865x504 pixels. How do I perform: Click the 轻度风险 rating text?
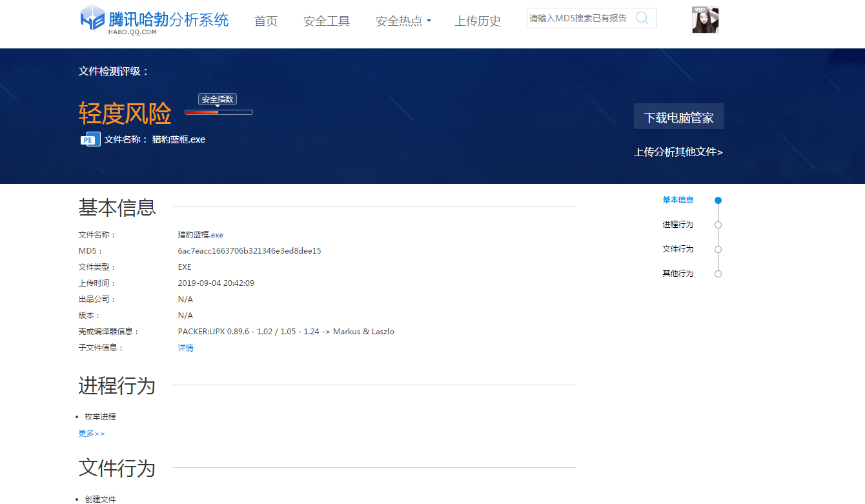click(x=125, y=114)
